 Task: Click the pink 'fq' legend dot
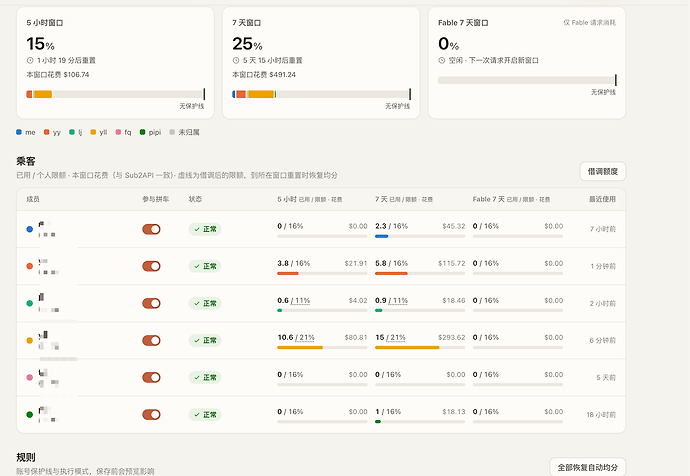pos(118,132)
